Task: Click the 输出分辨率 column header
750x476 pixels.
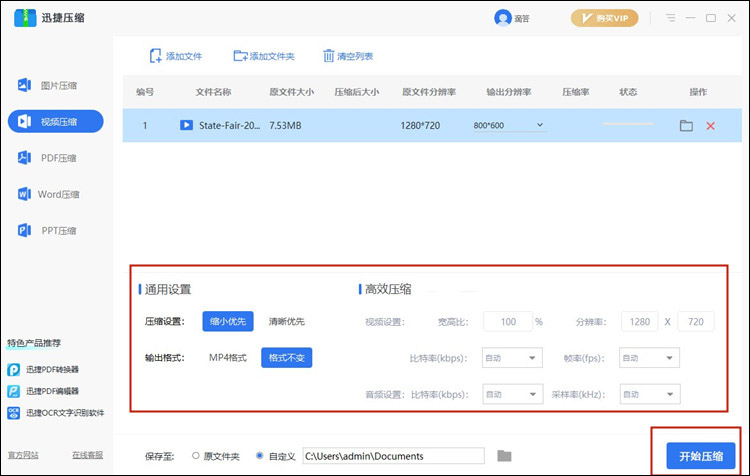Action: tap(509, 92)
